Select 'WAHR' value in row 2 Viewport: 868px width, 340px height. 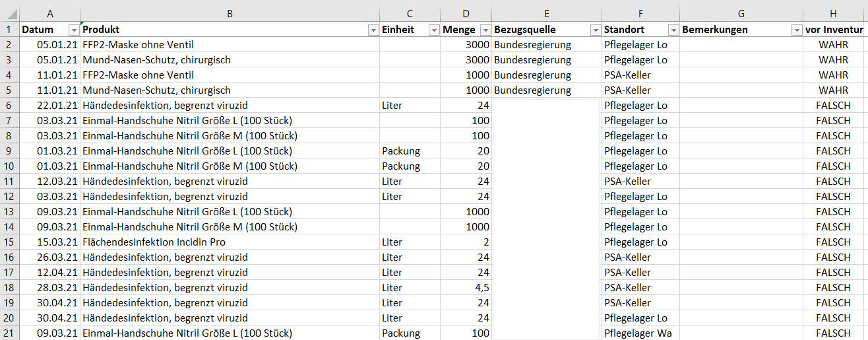[834, 45]
